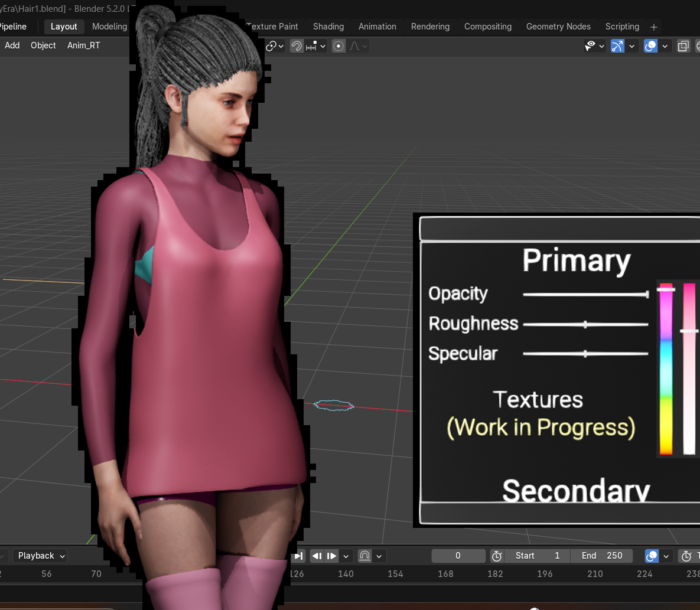Switch to the Shading workspace tab
700x610 pixels.
click(328, 27)
